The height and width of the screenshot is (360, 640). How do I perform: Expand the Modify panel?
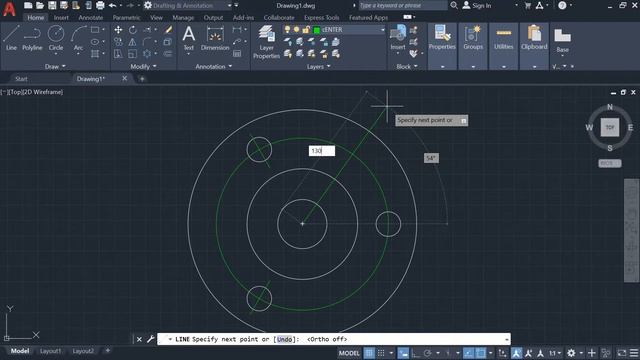tap(143, 67)
